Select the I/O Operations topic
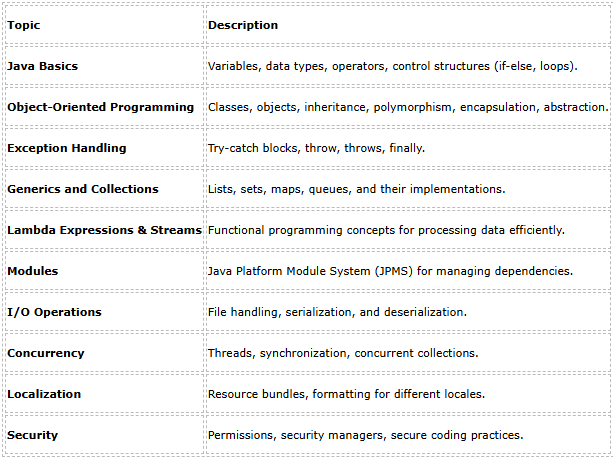Viewport: 613px width, 459px height. coord(54,312)
